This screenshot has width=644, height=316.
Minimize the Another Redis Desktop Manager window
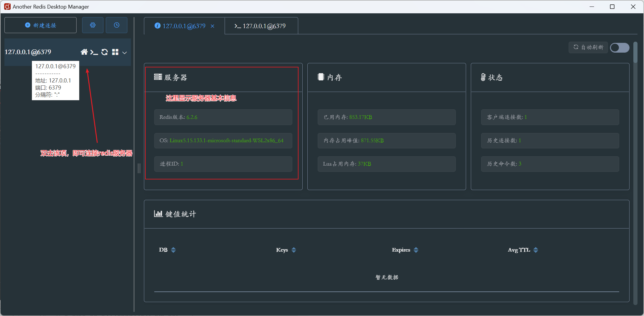592,7
